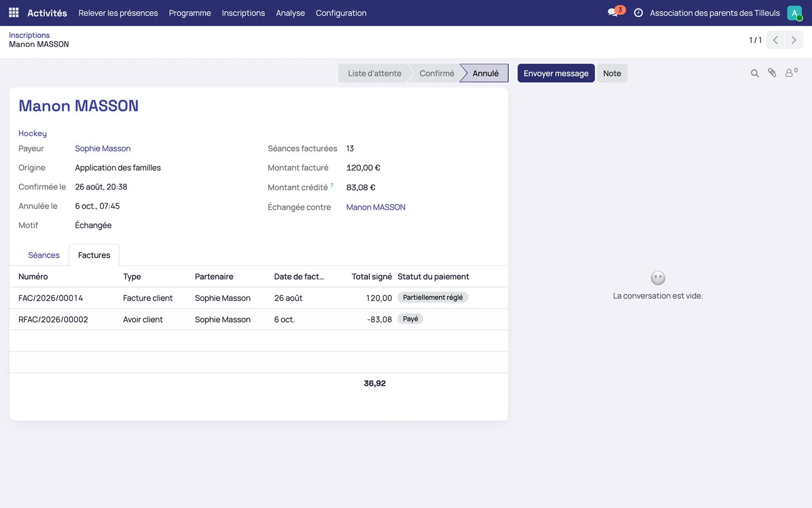Click the Note button

pos(612,73)
